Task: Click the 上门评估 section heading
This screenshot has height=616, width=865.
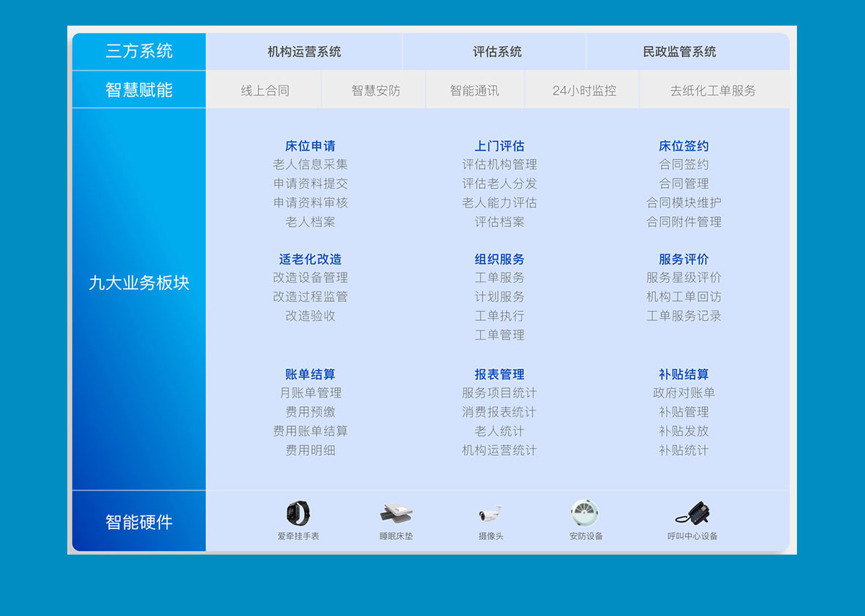Action: pyautogui.click(x=499, y=146)
